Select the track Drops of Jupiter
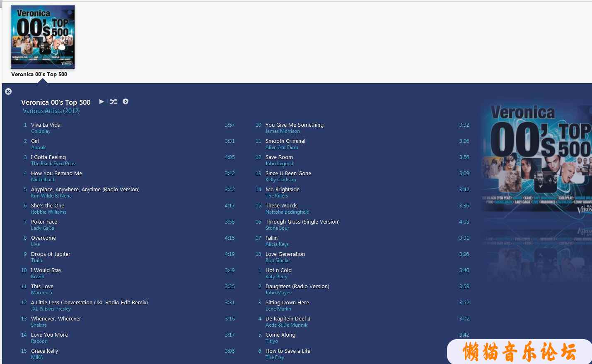 (51, 254)
